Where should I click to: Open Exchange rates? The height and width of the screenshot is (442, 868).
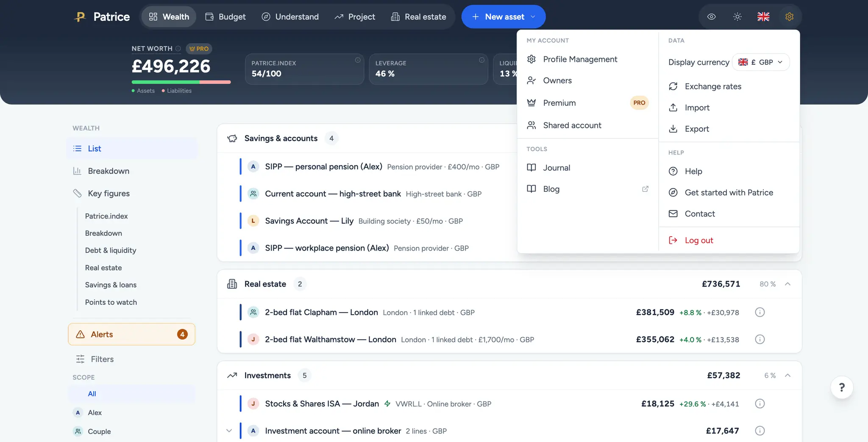click(x=729, y=86)
